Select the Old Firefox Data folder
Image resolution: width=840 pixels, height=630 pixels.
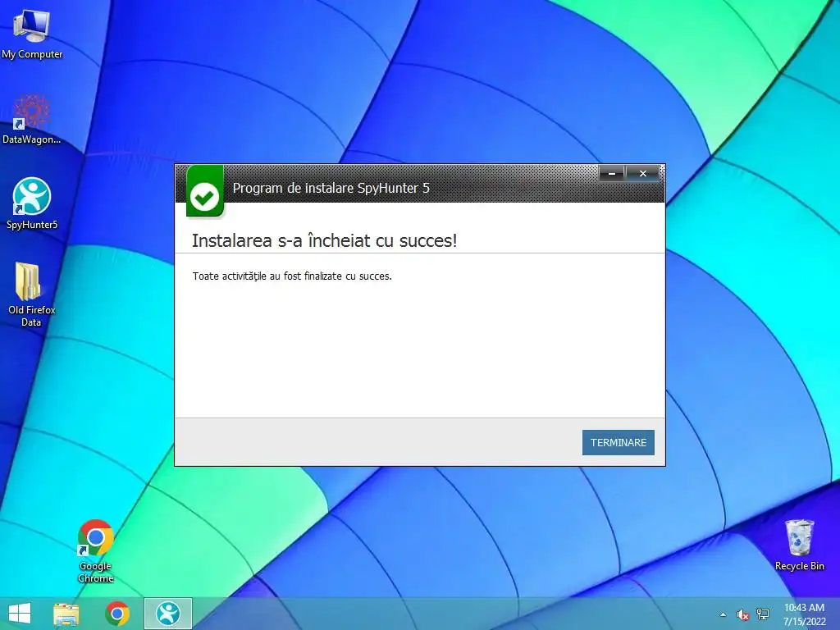31,294
